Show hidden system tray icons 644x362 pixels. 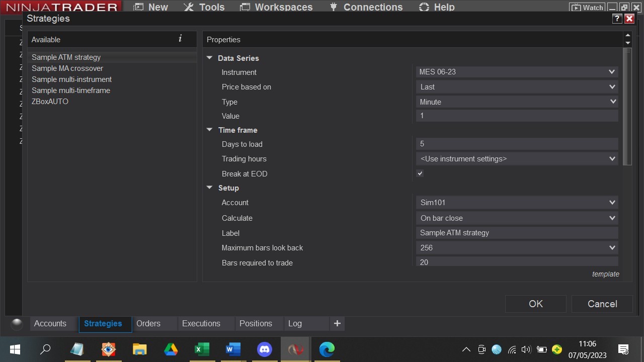tap(466, 349)
